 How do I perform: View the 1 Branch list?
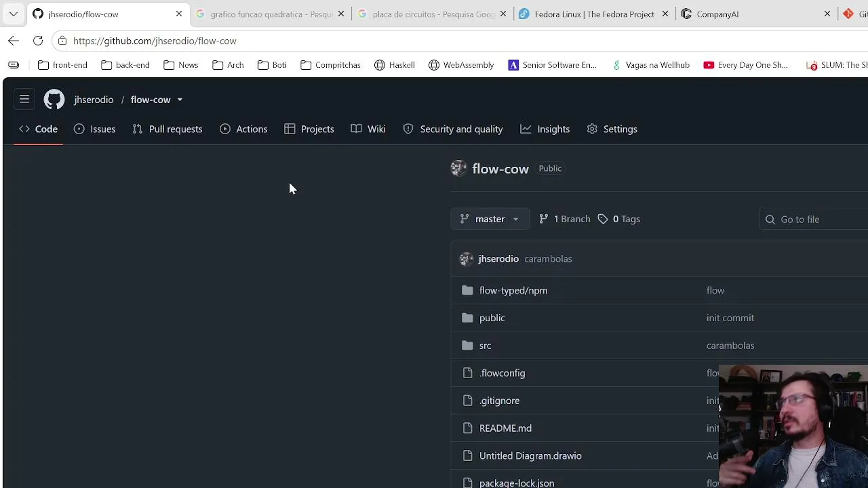(564, 219)
